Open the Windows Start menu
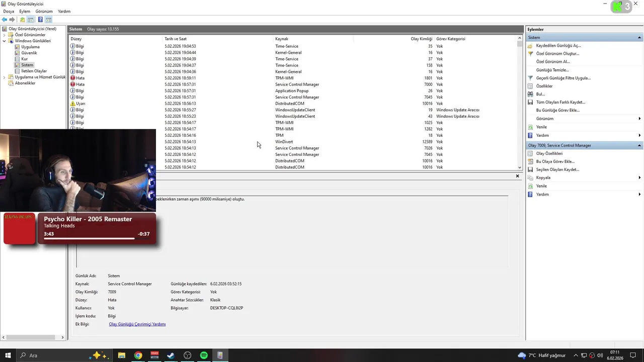Viewport: 644px width, 362px height. pos(8,355)
